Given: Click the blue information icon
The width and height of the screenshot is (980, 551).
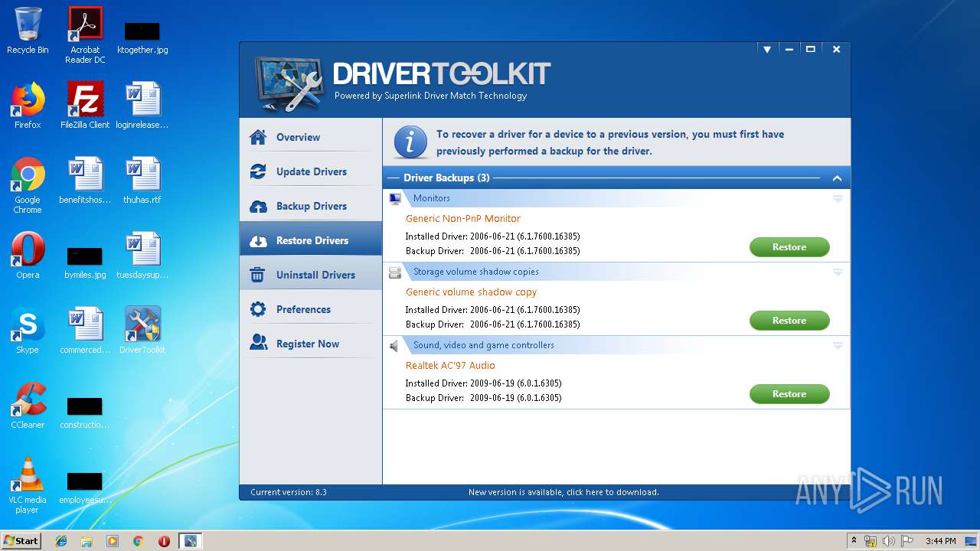Looking at the screenshot, I should coord(410,142).
